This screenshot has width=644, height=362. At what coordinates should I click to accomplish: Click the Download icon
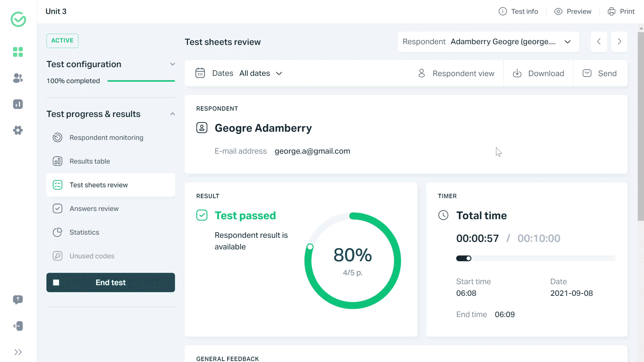518,73
